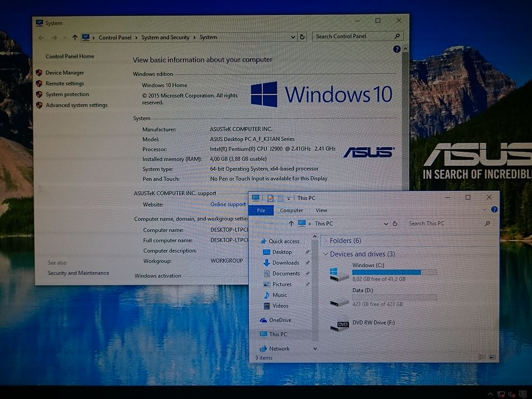
Task: Switch to large icons view in This PC
Action: point(493,357)
